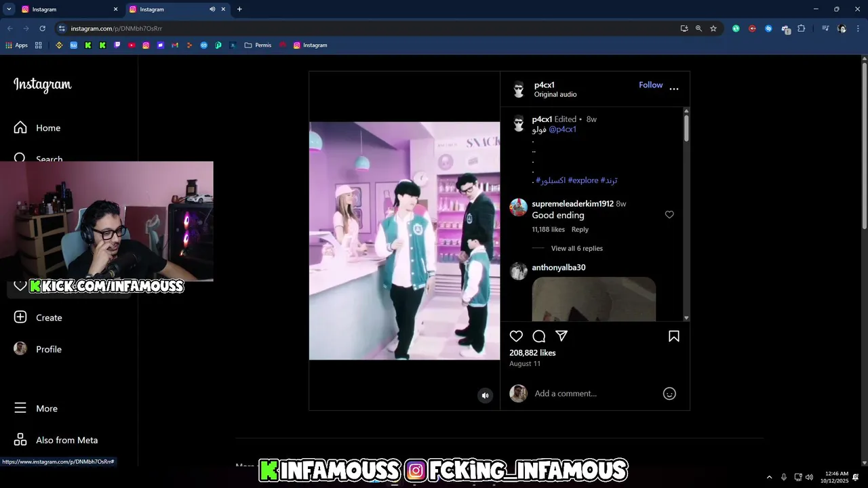Expand View all 6 replies

click(576, 249)
